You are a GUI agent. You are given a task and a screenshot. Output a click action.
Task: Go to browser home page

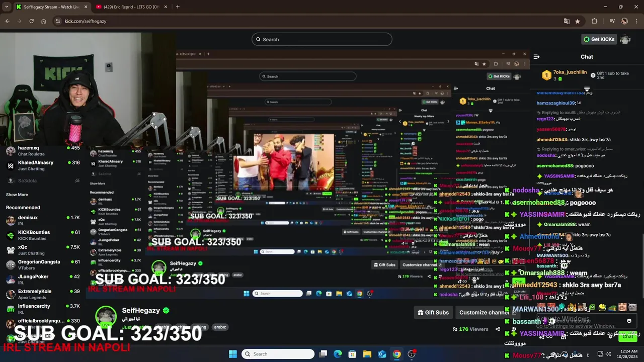(43, 21)
